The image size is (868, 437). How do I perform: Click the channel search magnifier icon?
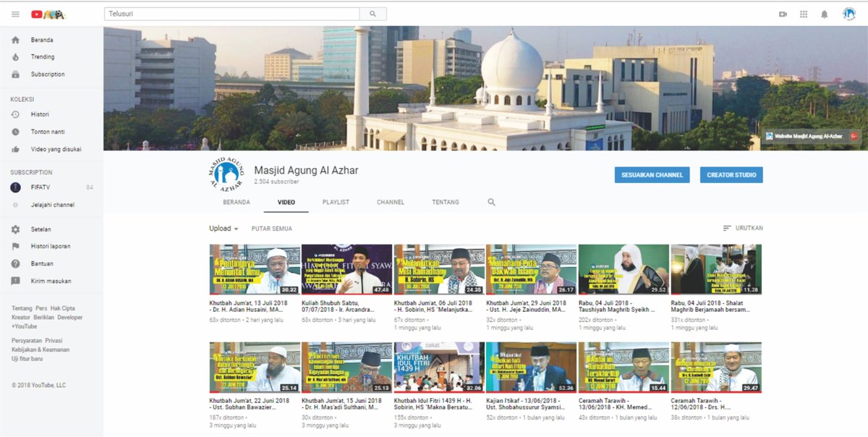492,202
